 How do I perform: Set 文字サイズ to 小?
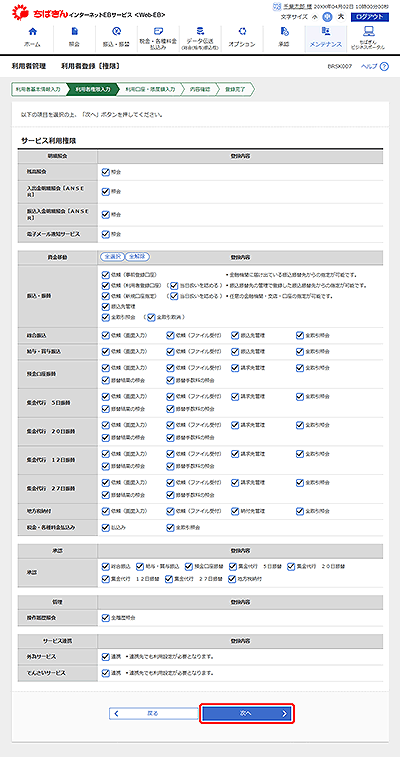pyautogui.click(x=315, y=16)
